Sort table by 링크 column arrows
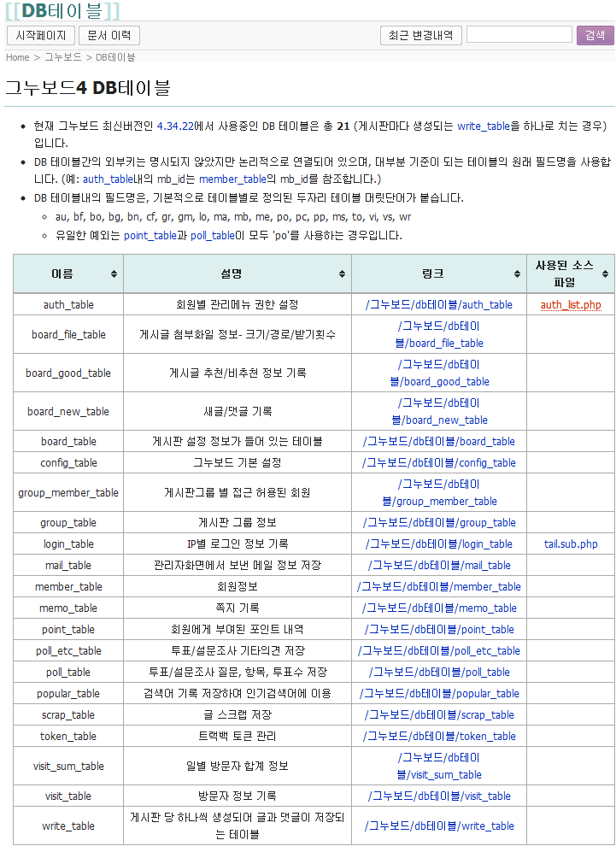Screen dimensions: 616x852 click(x=517, y=274)
